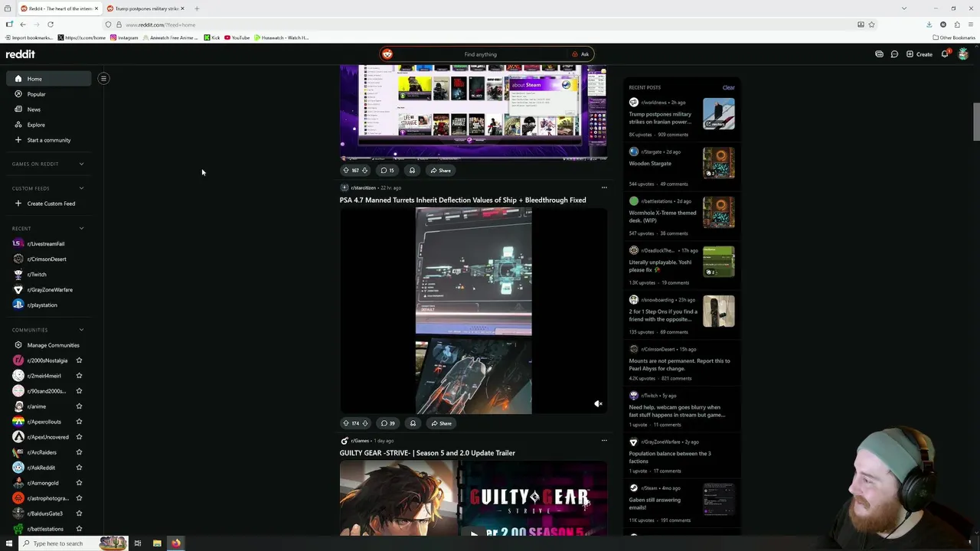Click Create Custom Feed
Image resolution: width=980 pixels, height=551 pixels.
(51, 204)
